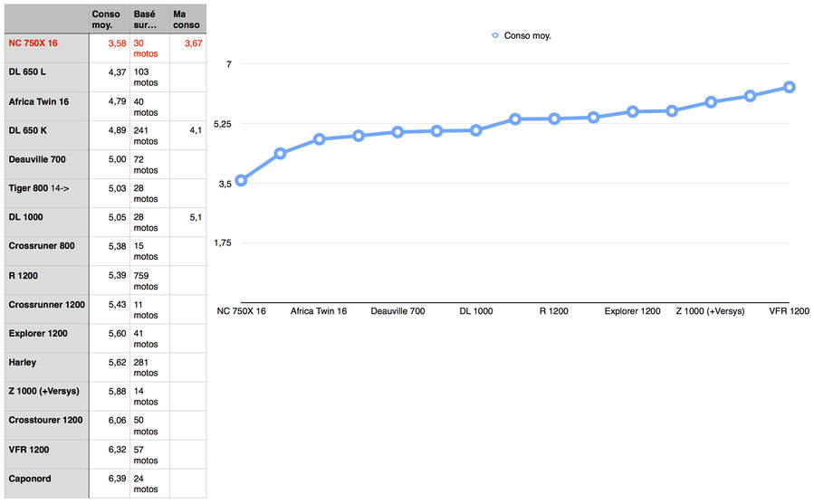814x504 pixels.
Task: Click the 'Conso moy.' chart legend entry
Action: (522, 35)
